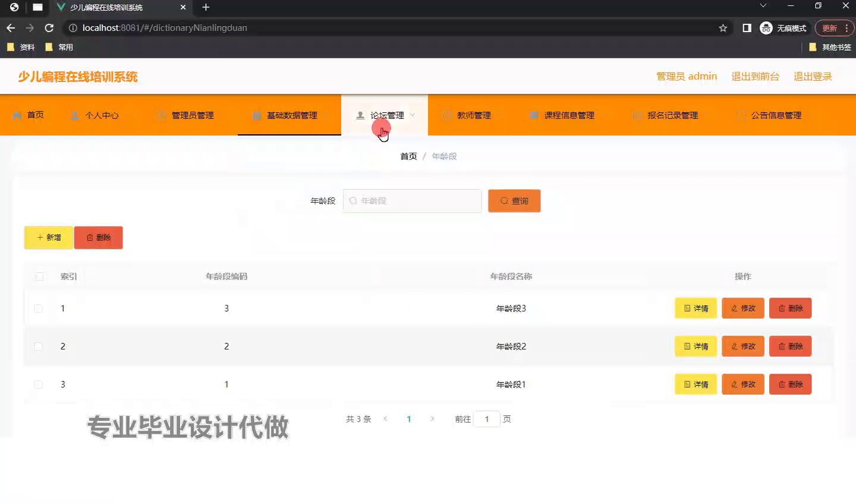Image resolution: width=856 pixels, height=504 pixels.
Task: Open 其他书签 bookmarks folder
Action: 830,47
